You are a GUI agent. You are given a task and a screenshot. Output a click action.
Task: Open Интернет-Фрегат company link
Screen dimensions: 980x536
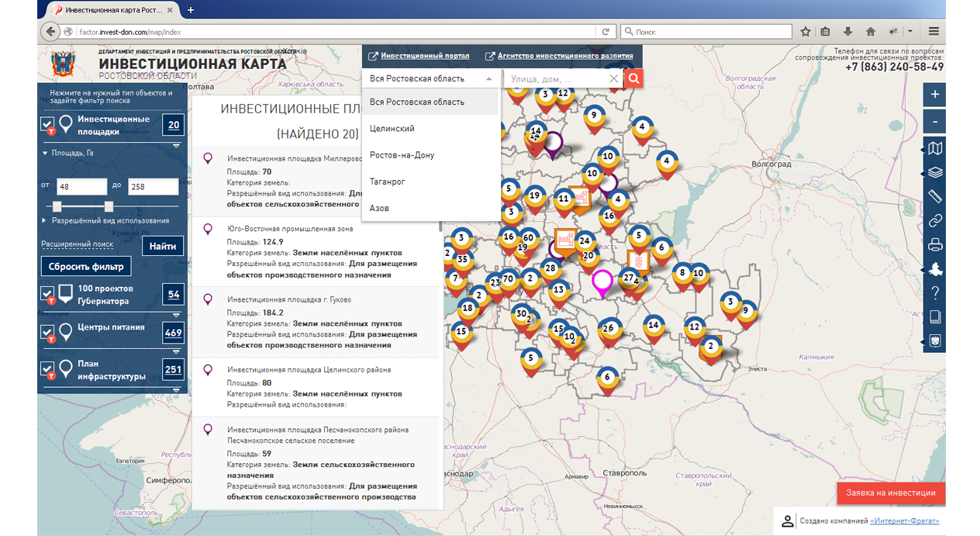click(x=905, y=521)
